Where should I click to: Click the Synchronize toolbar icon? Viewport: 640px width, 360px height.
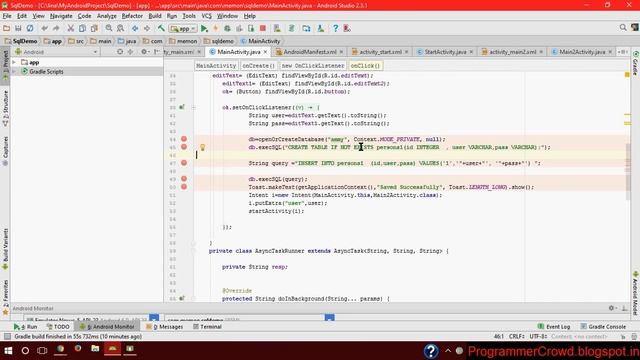click(30, 28)
